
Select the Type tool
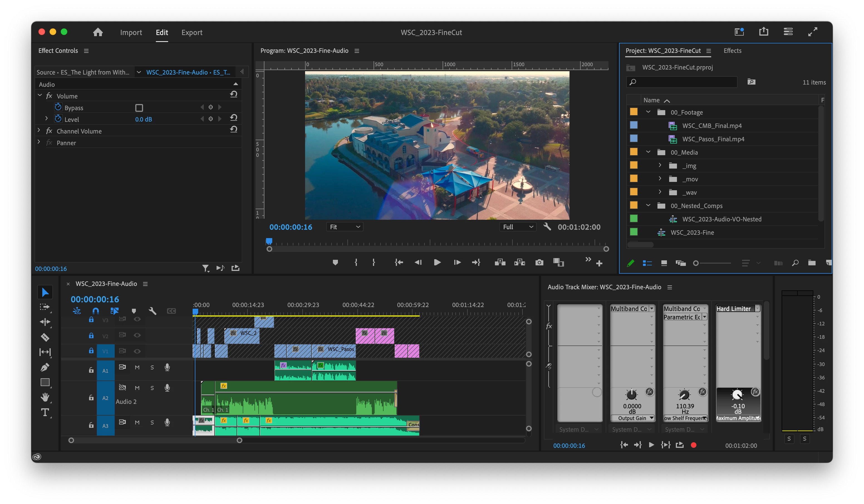(x=45, y=412)
